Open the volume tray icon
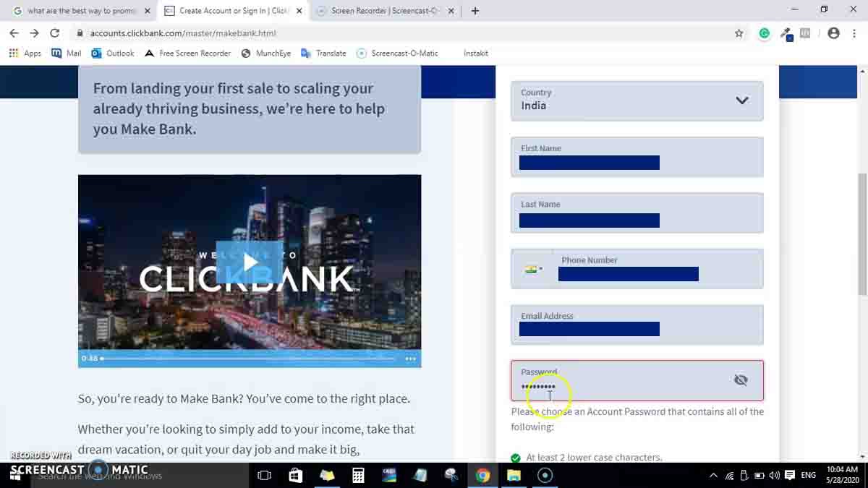This screenshot has width=868, height=488. click(x=775, y=476)
